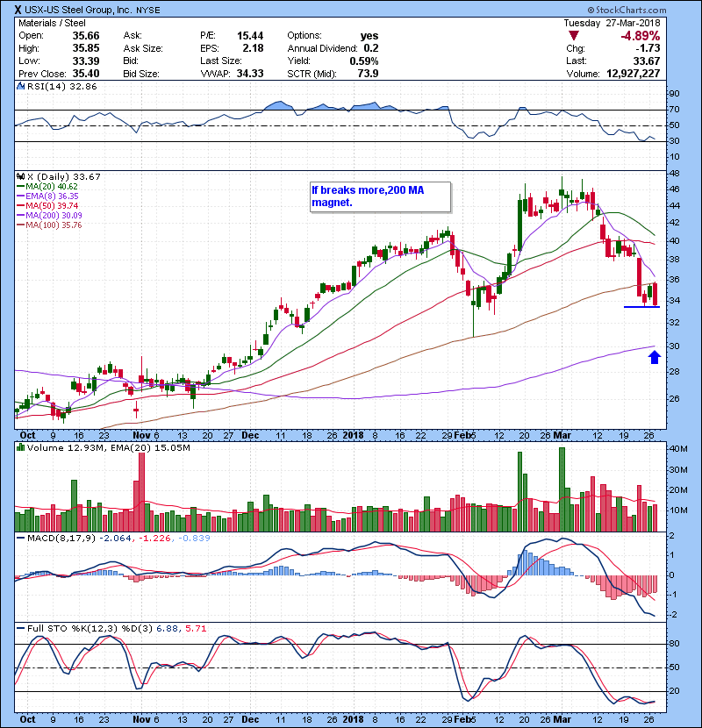The width and height of the screenshot is (702, 728).
Task: Click the SCTR (Mid) value 73.9
Action: point(369,74)
